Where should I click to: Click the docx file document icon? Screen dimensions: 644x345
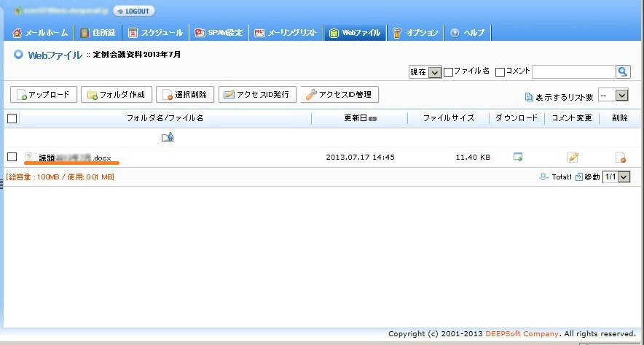[29, 156]
